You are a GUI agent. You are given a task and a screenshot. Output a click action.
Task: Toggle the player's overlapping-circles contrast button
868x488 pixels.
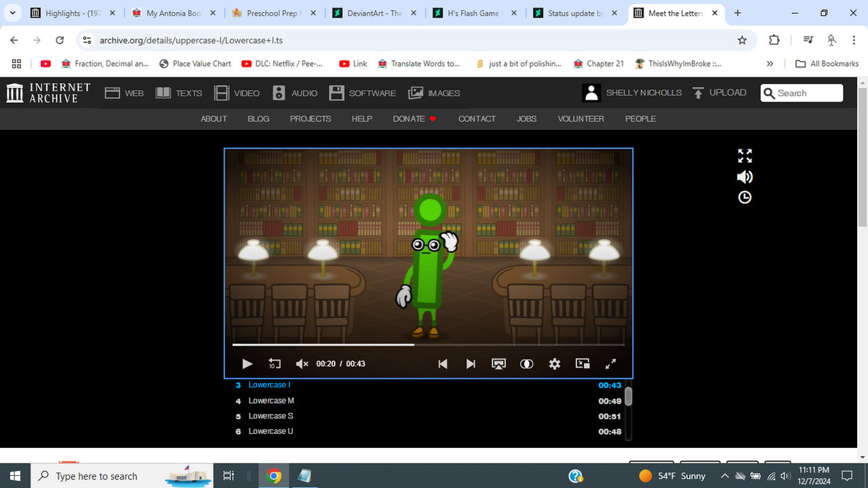[526, 364]
